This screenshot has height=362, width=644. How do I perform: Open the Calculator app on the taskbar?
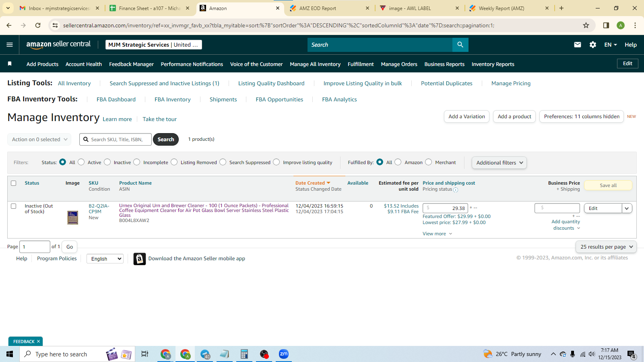[244, 354]
